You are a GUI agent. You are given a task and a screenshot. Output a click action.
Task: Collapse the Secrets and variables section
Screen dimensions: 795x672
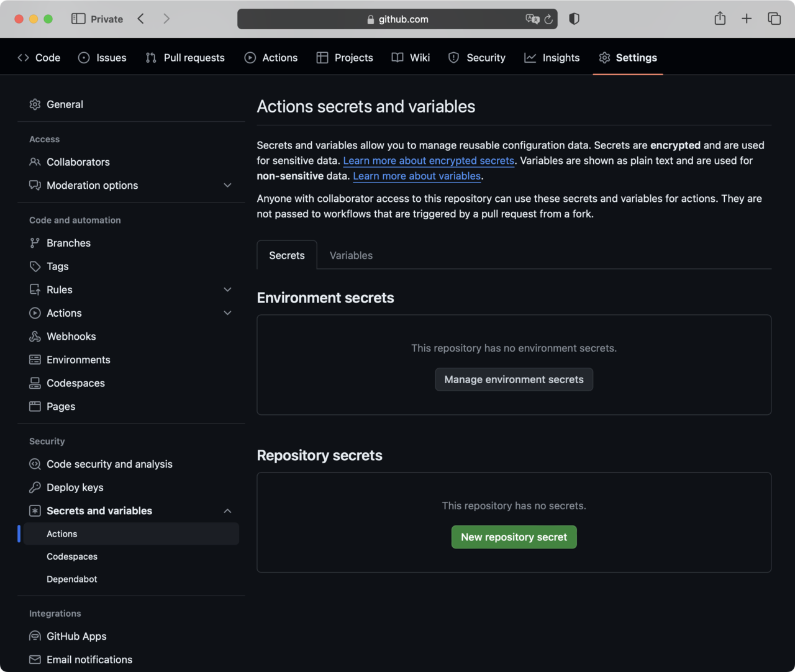pyautogui.click(x=227, y=511)
